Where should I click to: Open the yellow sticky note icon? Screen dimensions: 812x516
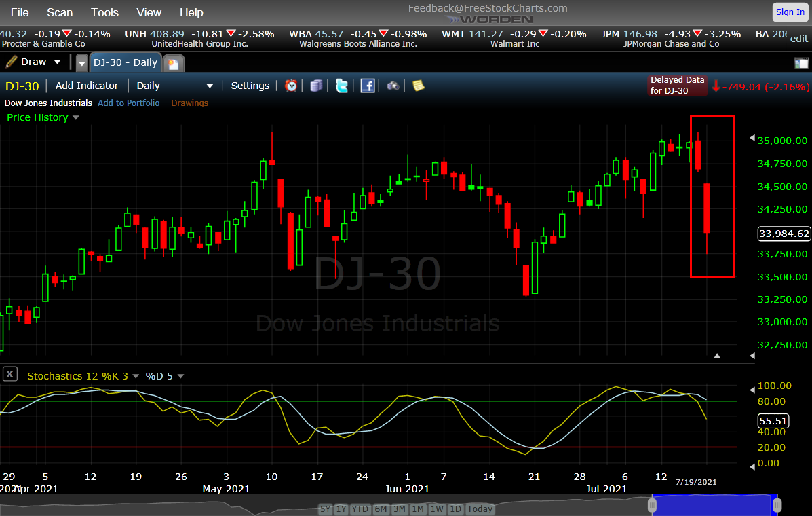pos(419,86)
